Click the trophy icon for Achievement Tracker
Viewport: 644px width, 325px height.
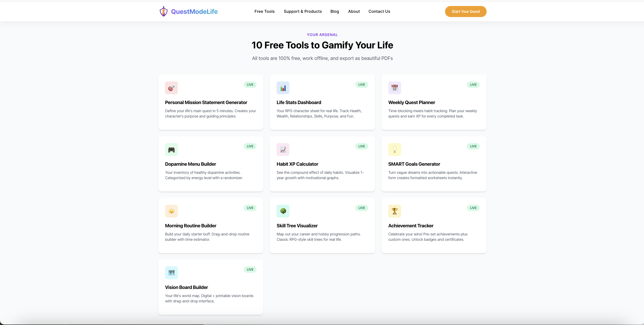point(395,211)
